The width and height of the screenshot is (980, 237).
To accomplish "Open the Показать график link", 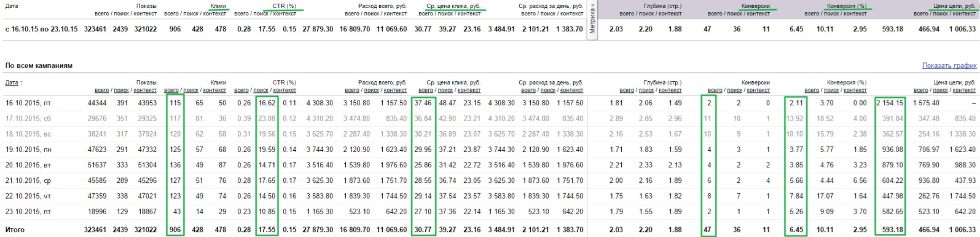I will [x=949, y=66].
